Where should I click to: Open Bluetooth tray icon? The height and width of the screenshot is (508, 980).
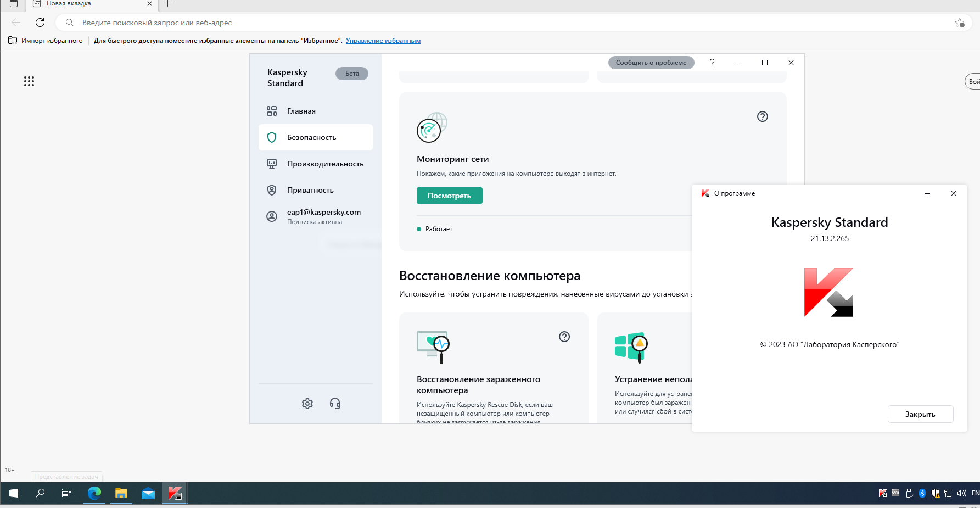point(922,493)
